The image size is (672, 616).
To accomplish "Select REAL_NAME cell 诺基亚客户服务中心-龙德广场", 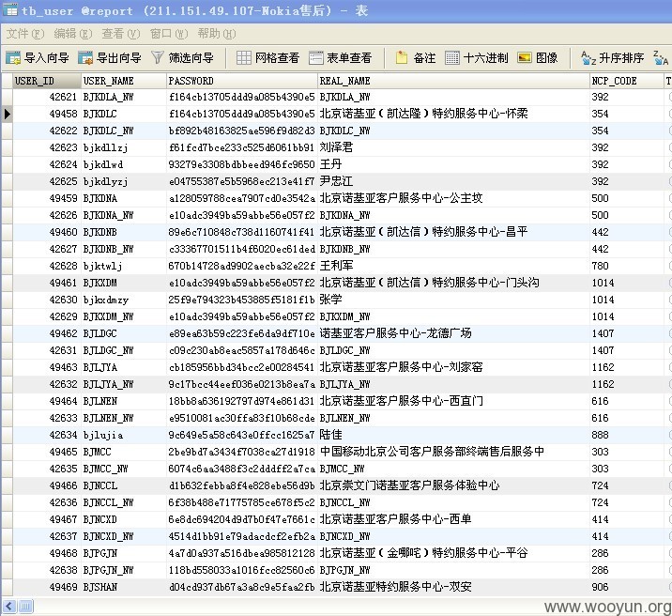I will pyautogui.click(x=453, y=333).
